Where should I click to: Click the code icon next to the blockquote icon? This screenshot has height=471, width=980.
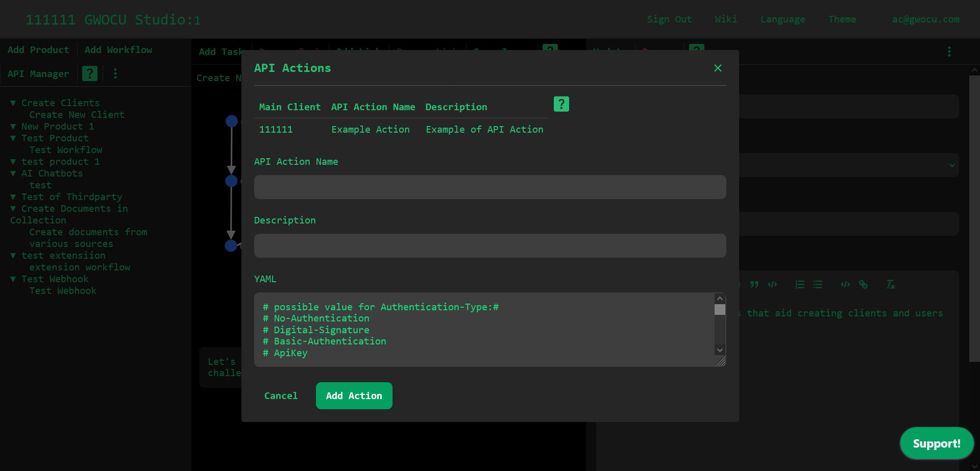point(772,284)
